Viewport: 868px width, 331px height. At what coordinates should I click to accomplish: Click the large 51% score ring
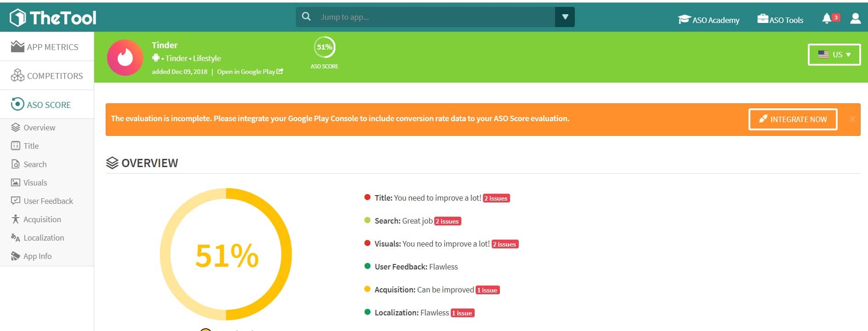[x=226, y=254]
